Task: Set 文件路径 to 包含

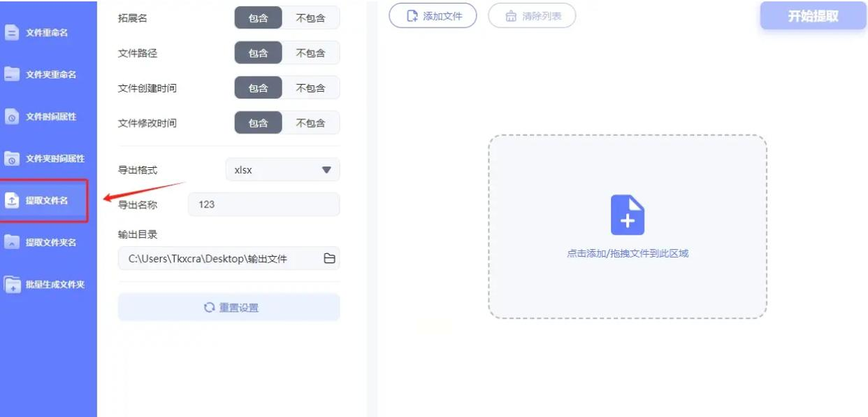Action: click(x=259, y=52)
